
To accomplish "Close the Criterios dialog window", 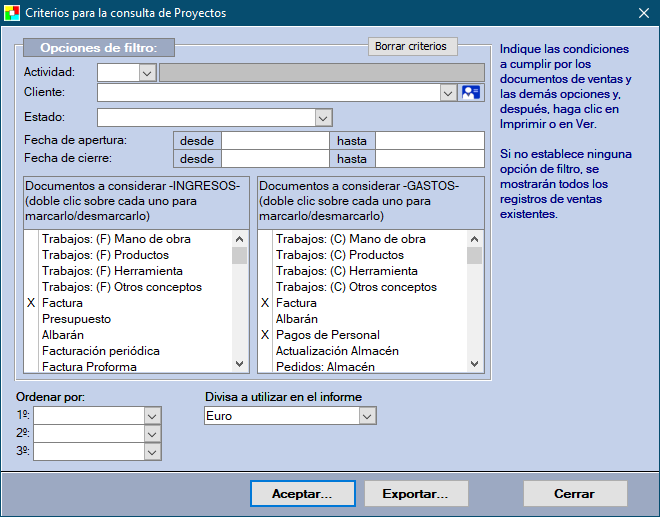I will pyautogui.click(x=643, y=13).
